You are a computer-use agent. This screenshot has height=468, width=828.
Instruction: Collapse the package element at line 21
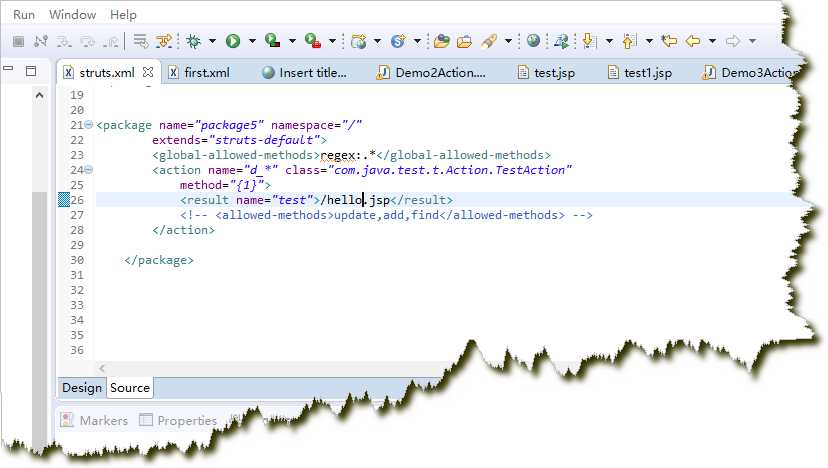(89, 125)
